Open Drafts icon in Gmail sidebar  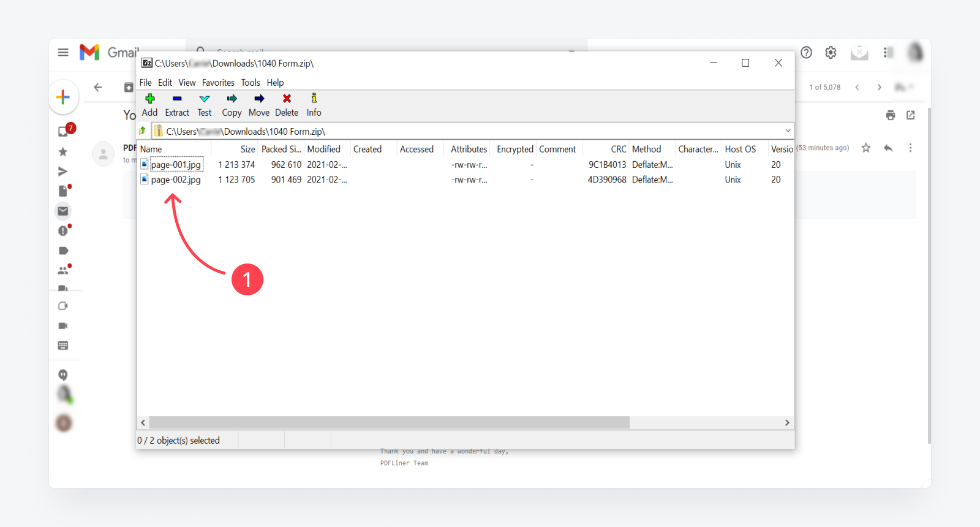click(x=63, y=191)
